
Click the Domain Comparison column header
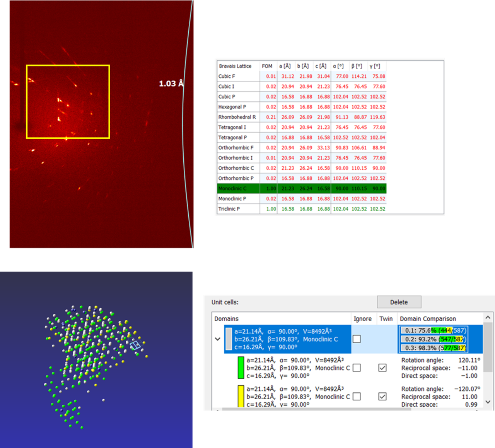(x=428, y=319)
